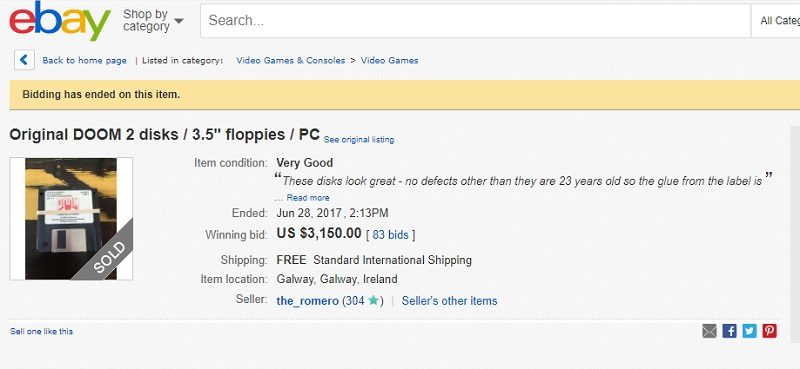The width and height of the screenshot is (800, 369).
Task: View the 83 bids history
Action: [390, 235]
